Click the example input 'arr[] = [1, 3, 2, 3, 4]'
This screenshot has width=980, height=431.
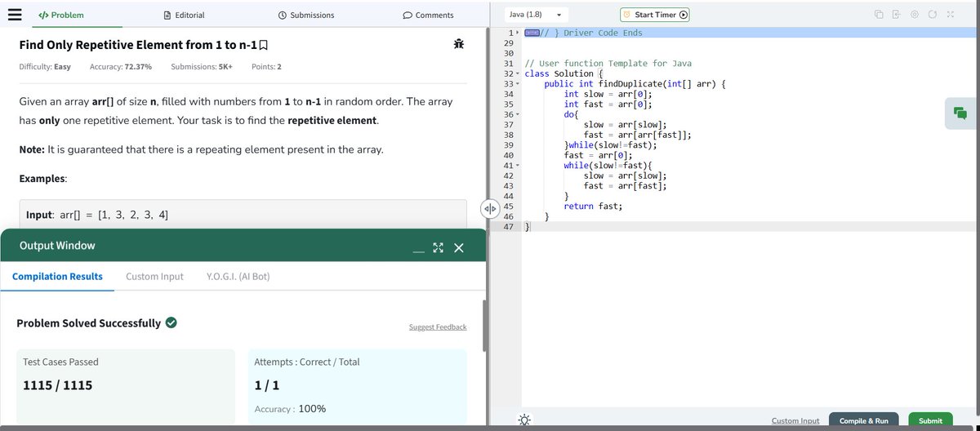click(x=114, y=215)
